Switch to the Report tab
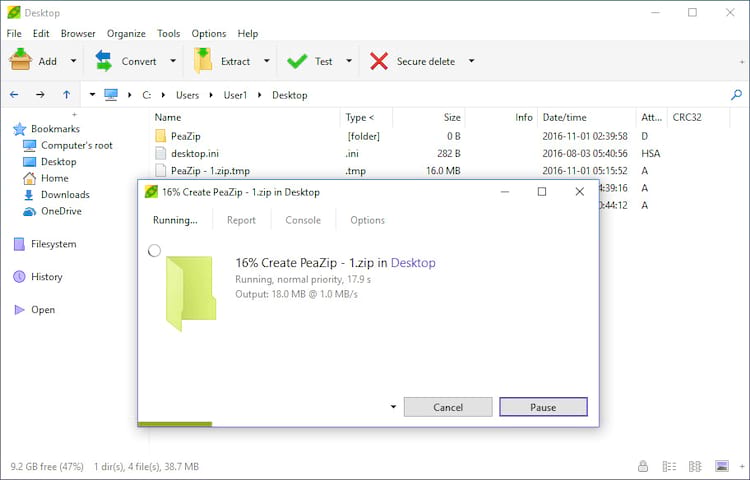This screenshot has width=750, height=480. [241, 220]
